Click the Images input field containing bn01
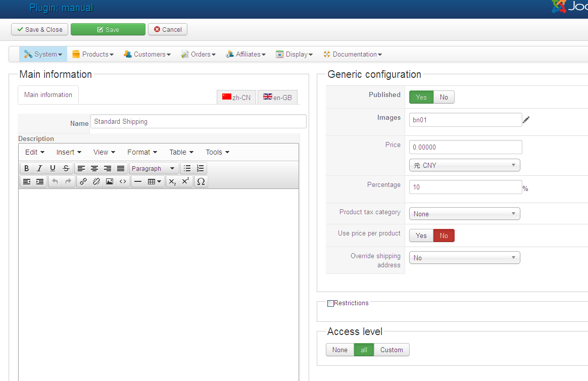The image size is (588, 381). [465, 120]
